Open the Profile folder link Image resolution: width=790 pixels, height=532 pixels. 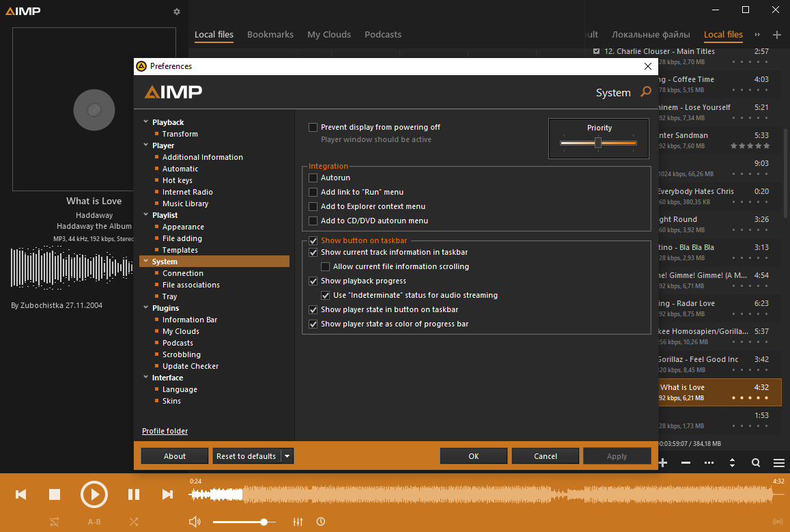click(165, 431)
